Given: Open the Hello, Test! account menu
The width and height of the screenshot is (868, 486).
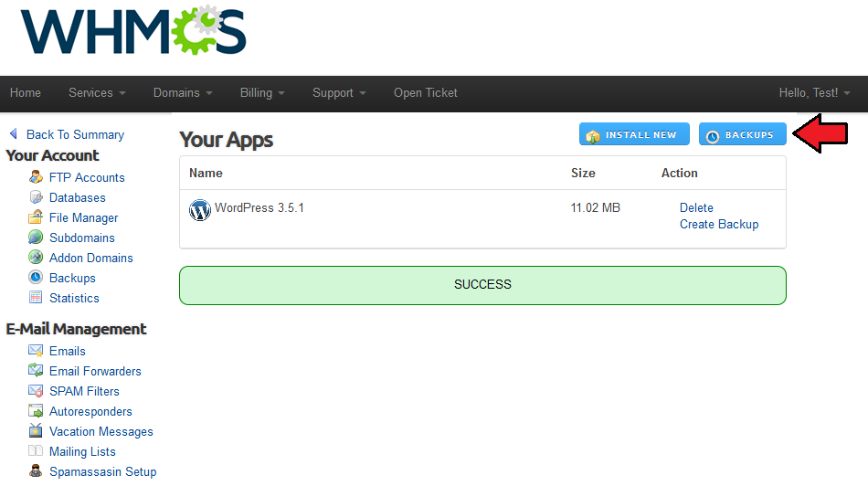Looking at the screenshot, I should pyautogui.click(x=814, y=93).
